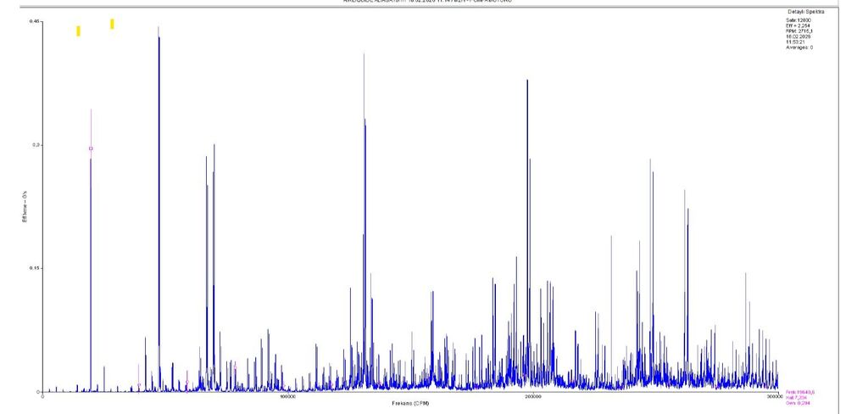
Task: Click the 0.45 y-axis tick label
Action: (x=36, y=21)
